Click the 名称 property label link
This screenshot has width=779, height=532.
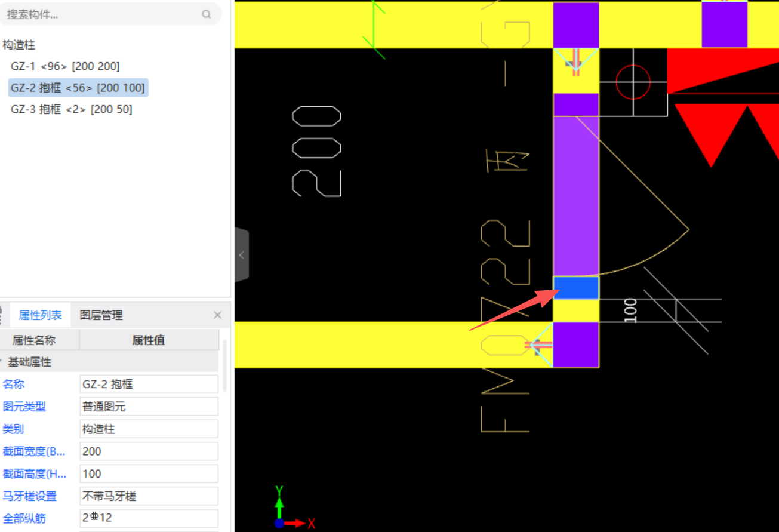tap(13, 384)
